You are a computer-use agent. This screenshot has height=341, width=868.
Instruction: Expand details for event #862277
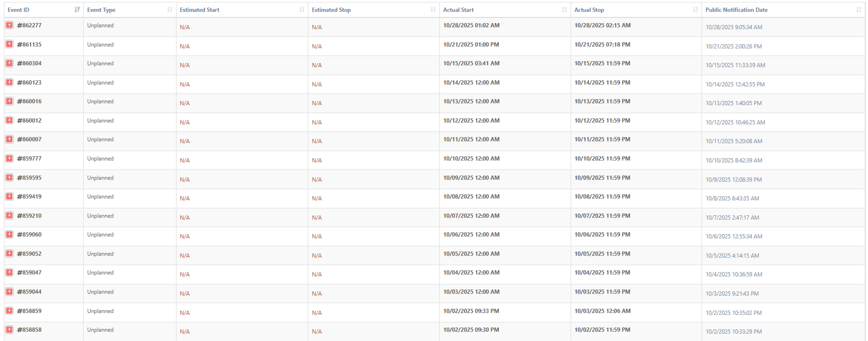(x=9, y=25)
